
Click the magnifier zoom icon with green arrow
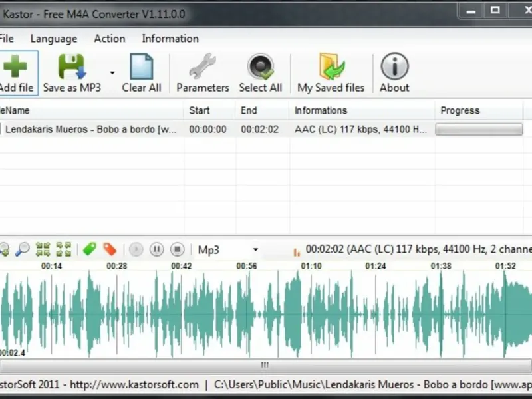coord(4,250)
